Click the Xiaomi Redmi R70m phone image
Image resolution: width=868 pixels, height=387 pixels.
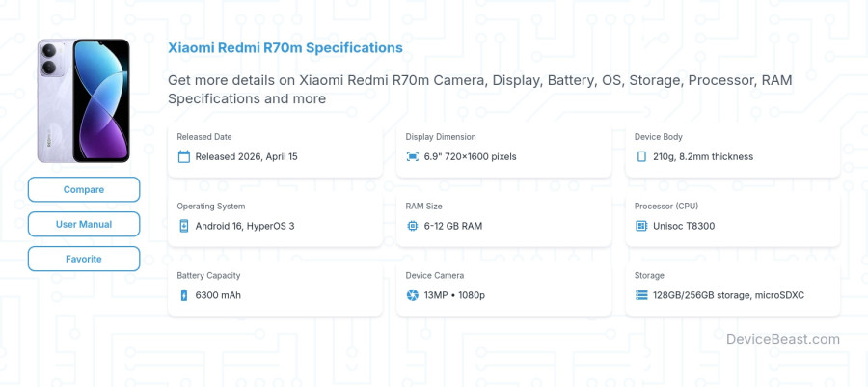pyautogui.click(x=84, y=100)
